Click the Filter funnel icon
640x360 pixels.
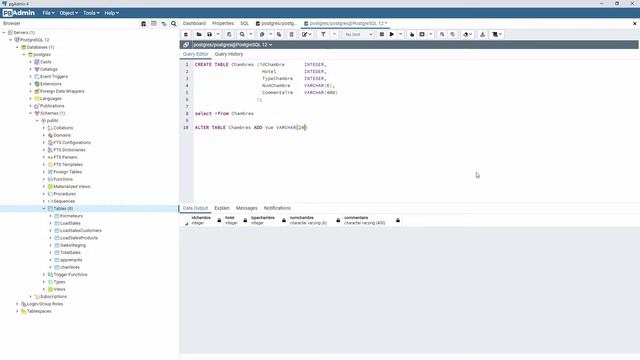(x=323, y=34)
